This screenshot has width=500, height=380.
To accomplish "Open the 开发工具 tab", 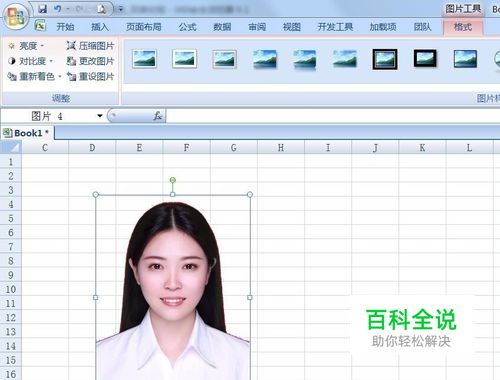I will pyautogui.click(x=335, y=27).
